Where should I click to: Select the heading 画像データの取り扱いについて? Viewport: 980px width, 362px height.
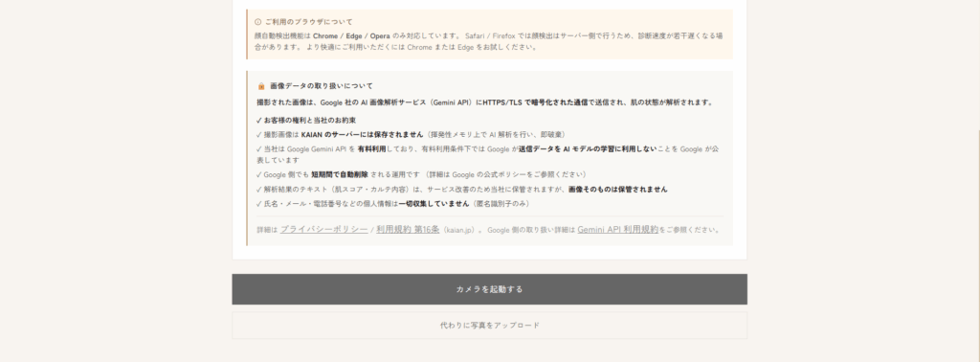(322, 86)
